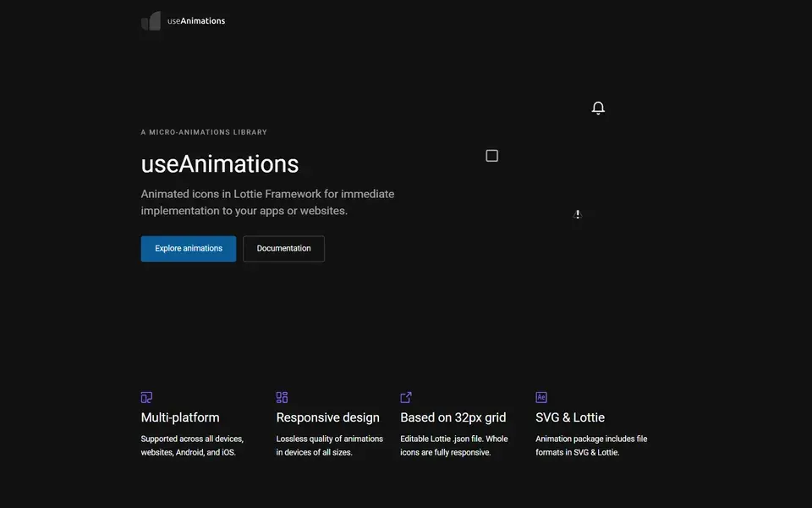
Task: Click 'Supported across all devices' description
Action: (192, 445)
